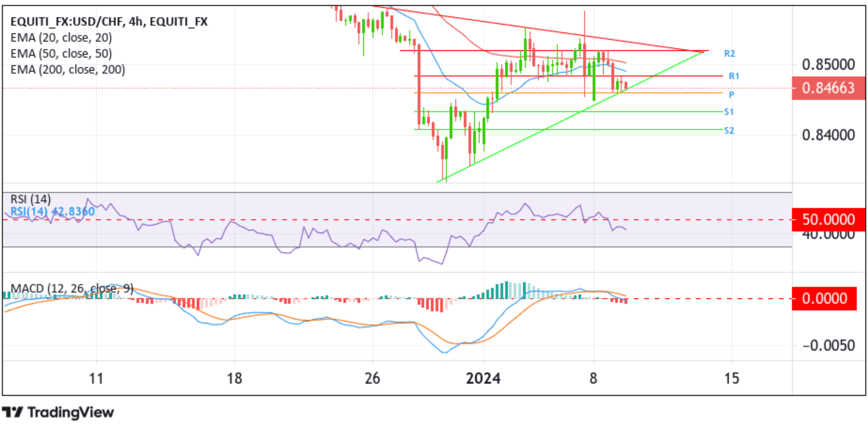Click the EQUITI_FX:USD/CHF chart title
This screenshot has height=431, width=868.
tap(109, 21)
